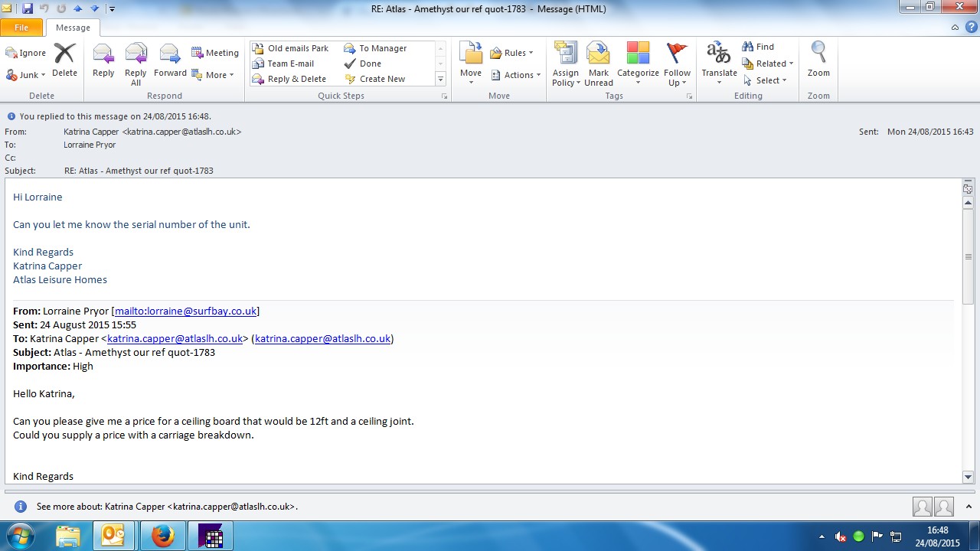The image size is (980, 551).
Task: Select the Message tab
Action: (73, 28)
